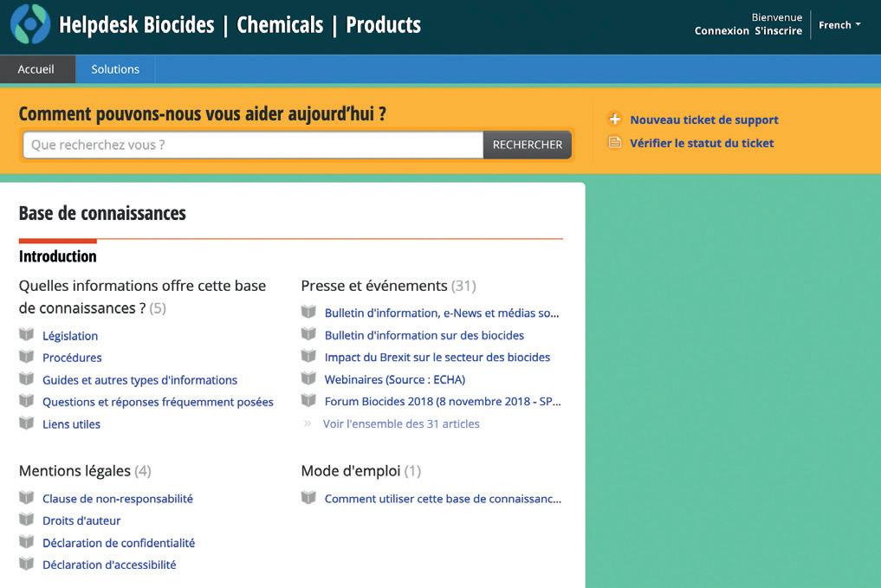Click book icon beside Droits d'auteur
This screenshot has width=881, height=588.
27,520
